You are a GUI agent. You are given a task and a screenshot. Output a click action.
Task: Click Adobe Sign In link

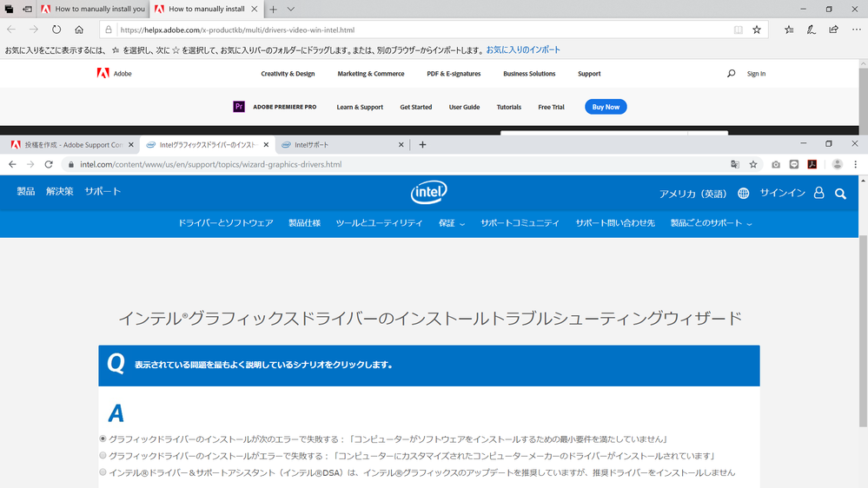[756, 74]
